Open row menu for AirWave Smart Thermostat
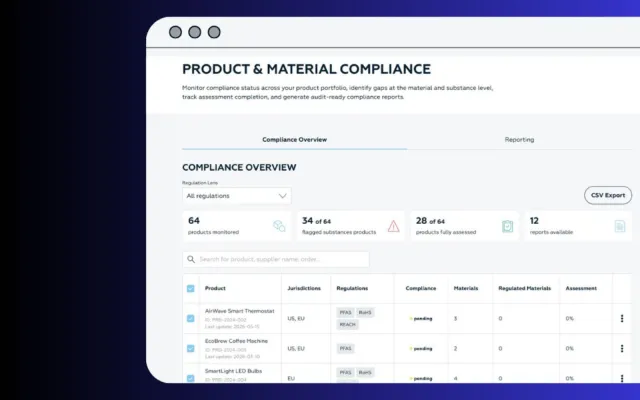This screenshot has height=400, width=640. coord(622,318)
